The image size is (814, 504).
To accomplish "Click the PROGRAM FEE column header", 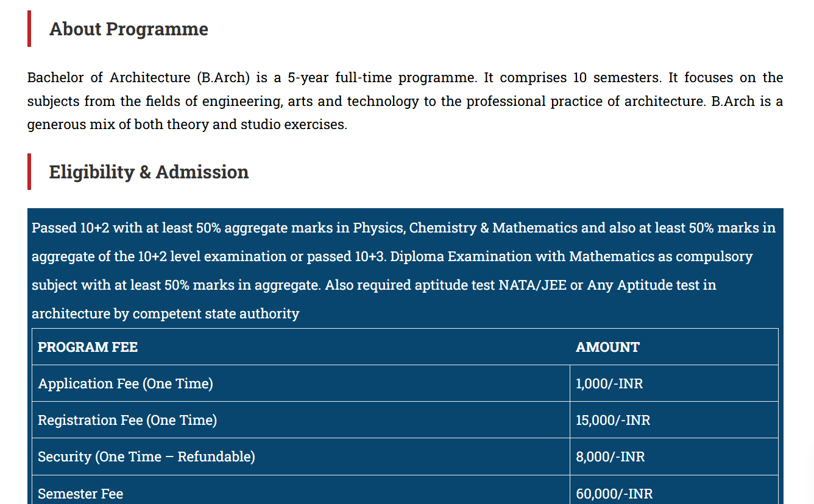I will pos(88,348).
